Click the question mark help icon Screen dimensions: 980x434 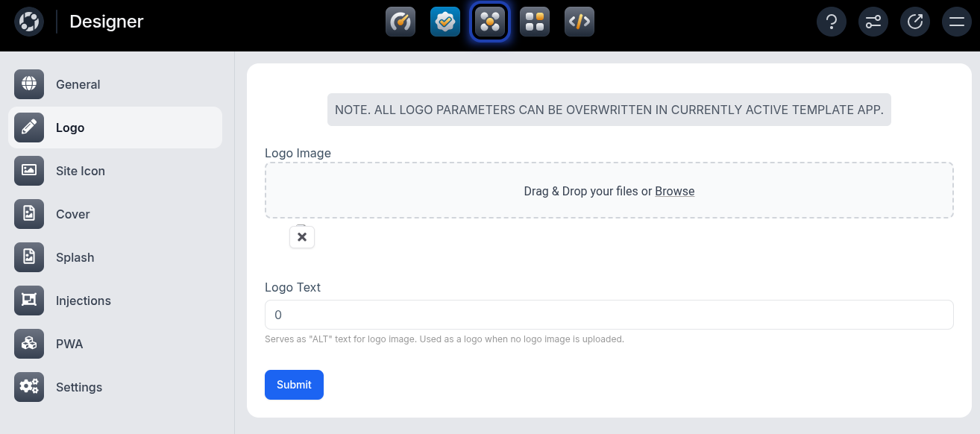[x=832, y=22]
